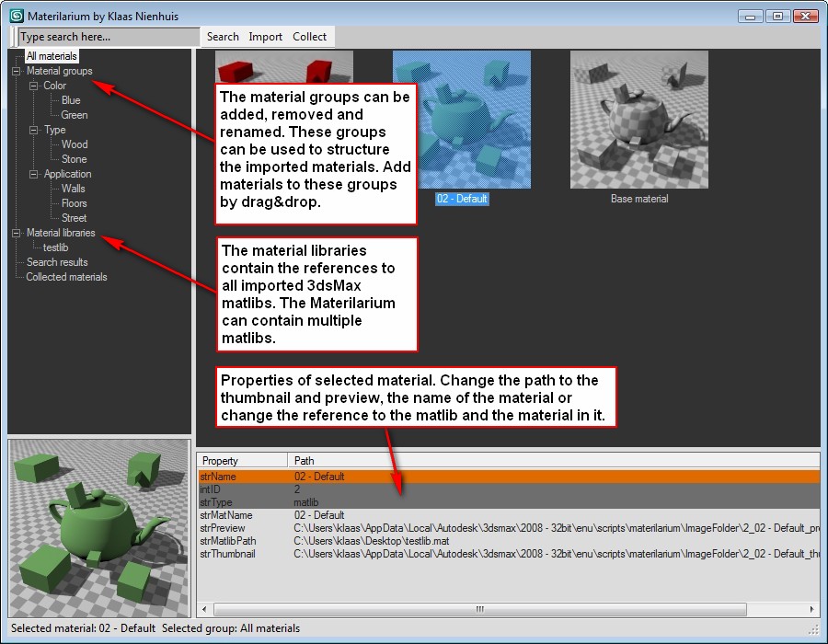Click 'Selected group: All materials' status text
The image size is (828, 644).
point(231,628)
